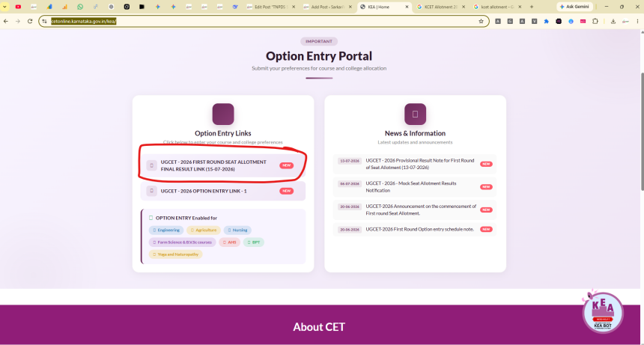The height and width of the screenshot is (345, 644).
Task: Reload the page using the refresh icon
Action: (30, 22)
